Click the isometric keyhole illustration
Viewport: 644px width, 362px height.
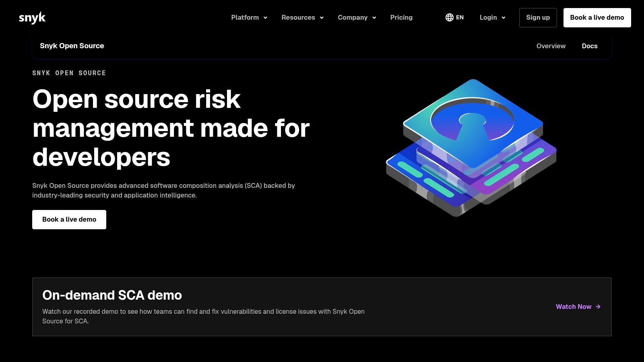click(471, 147)
